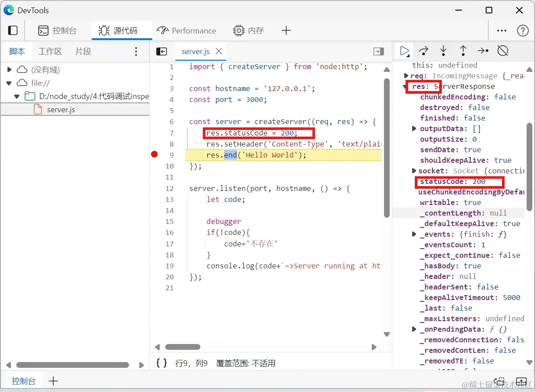535x392 pixels.
Task: Open the 内存 tab
Action: 249,30
